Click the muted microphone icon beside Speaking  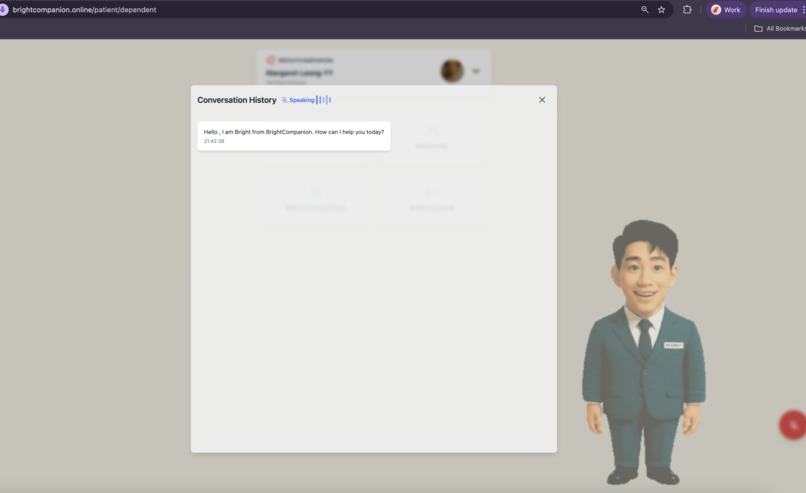[x=284, y=100]
